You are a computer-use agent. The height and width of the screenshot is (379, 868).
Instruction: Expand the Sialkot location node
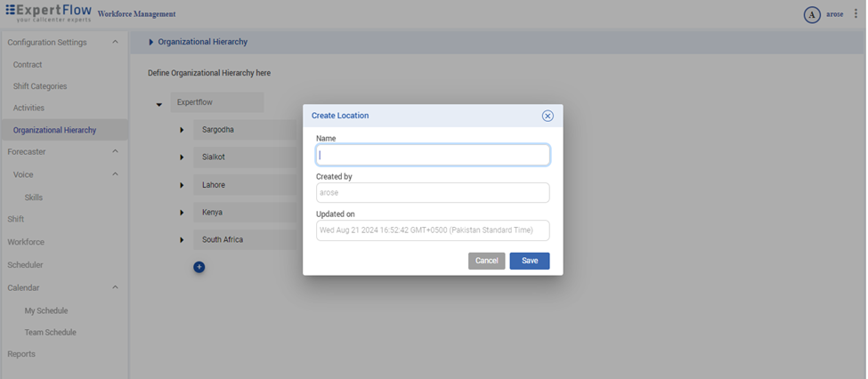coord(182,157)
